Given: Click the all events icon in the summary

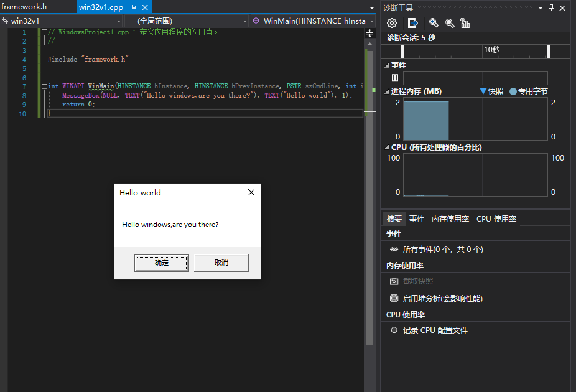Looking at the screenshot, I should click(394, 250).
